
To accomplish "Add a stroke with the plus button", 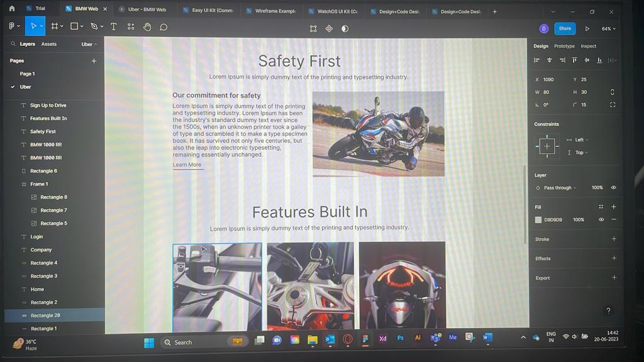I will click(614, 239).
